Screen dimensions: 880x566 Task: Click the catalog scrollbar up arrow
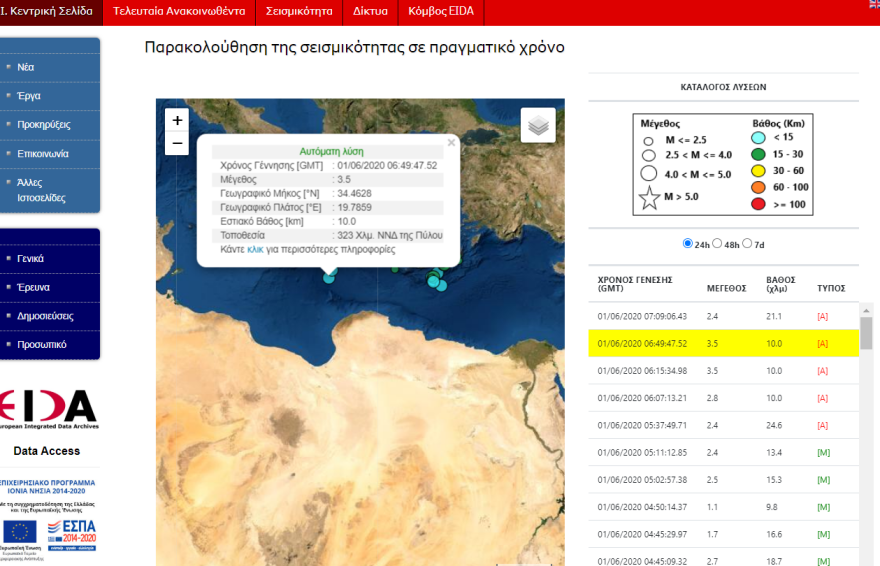coord(867,310)
